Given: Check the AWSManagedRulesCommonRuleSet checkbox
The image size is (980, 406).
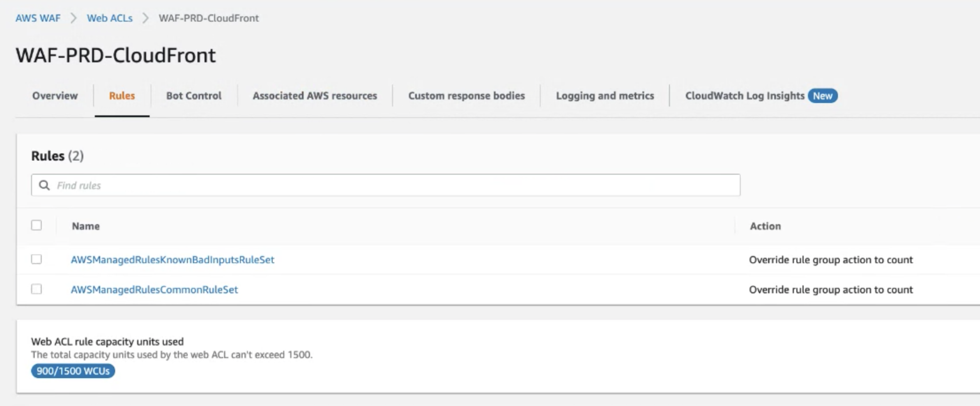Looking at the screenshot, I should coord(37,289).
